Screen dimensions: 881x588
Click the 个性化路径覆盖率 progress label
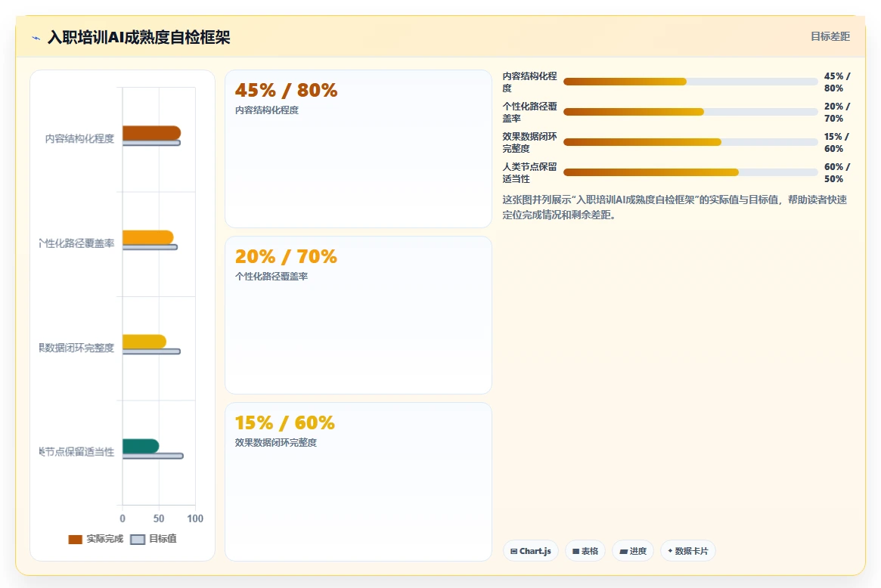point(530,113)
